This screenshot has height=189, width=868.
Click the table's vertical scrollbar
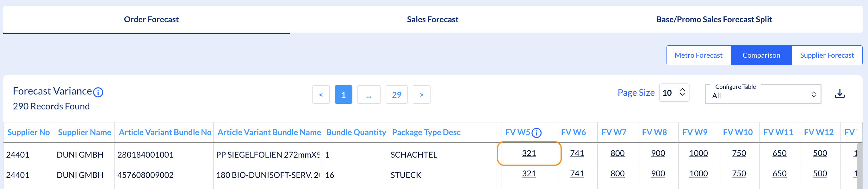(x=859, y=166)
